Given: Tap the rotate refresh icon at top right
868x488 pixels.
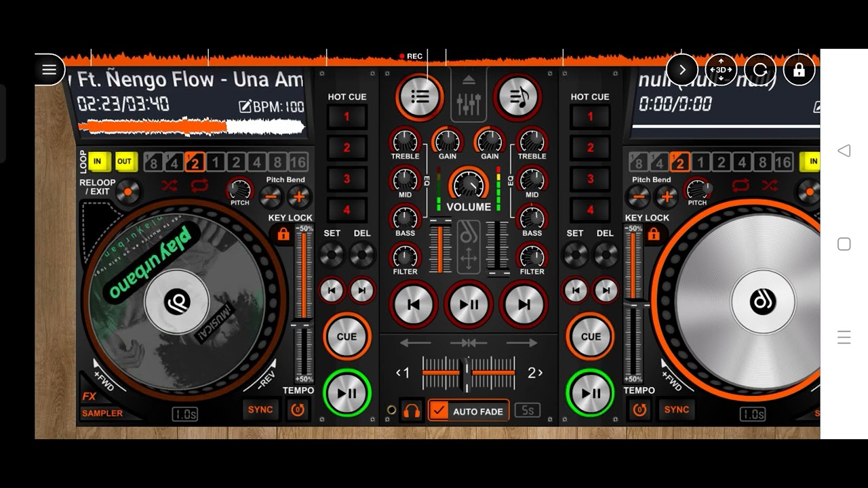Looking at the screenshot, I should [x=760, y=69].
